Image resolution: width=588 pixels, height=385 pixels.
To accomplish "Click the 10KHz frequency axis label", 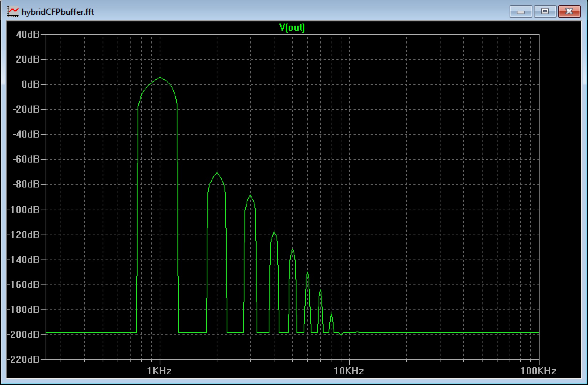I will click(349, 371).
